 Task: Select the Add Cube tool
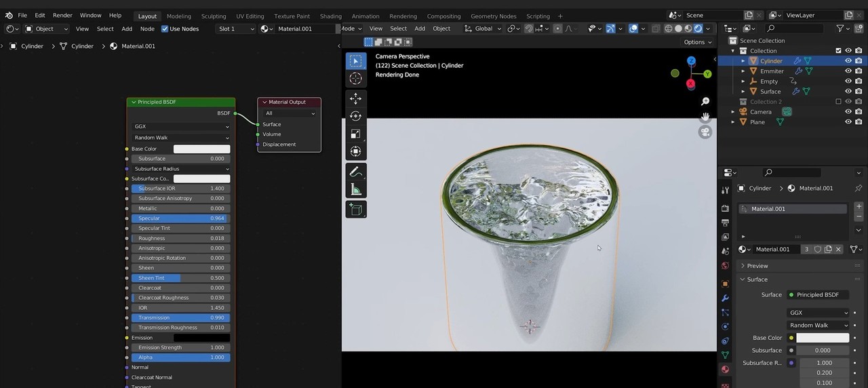355,209
